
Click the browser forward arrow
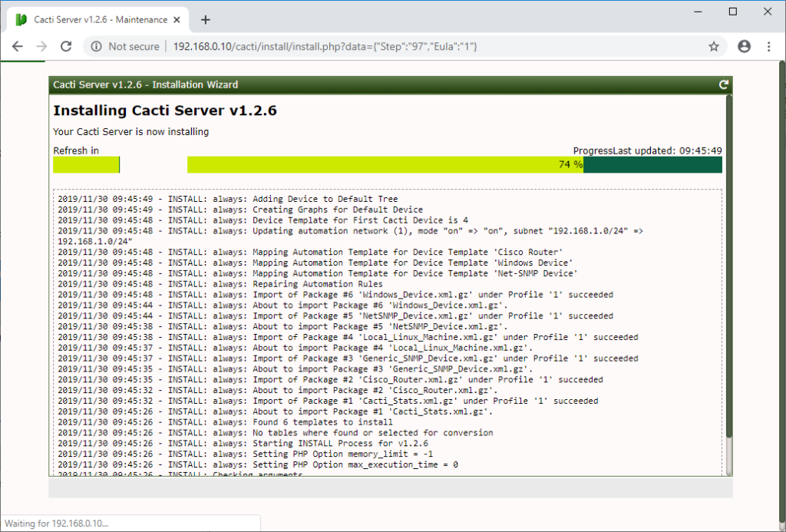tap(41, 47)
